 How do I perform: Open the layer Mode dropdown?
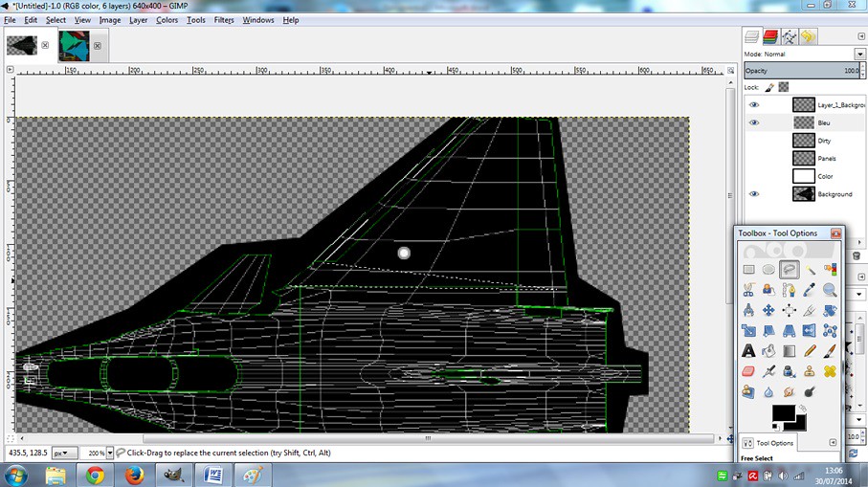pyautogui.click(x=859, y=54)
